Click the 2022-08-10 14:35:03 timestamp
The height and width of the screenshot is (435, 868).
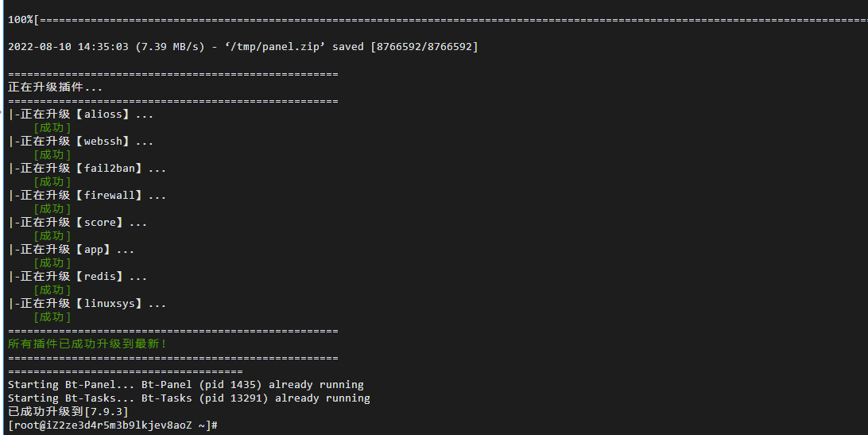click(68, 47)
